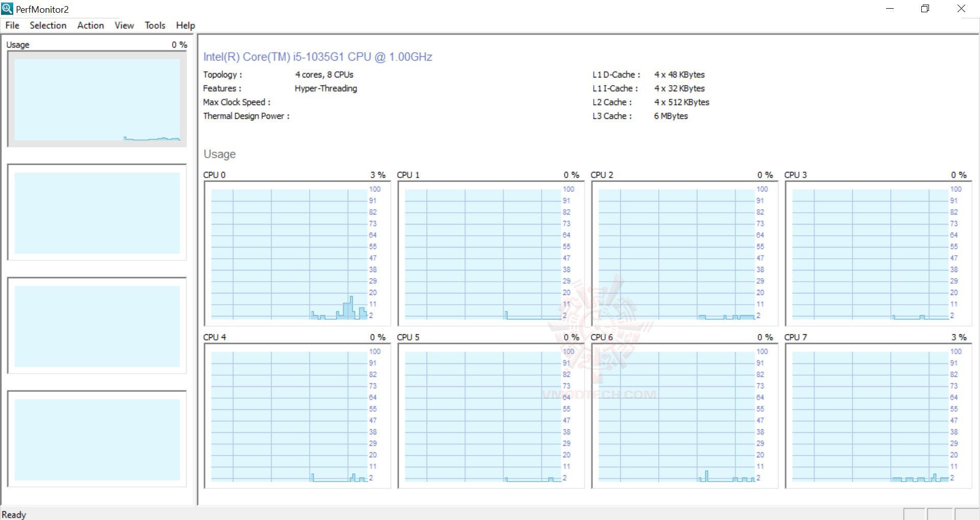The image size is (980, 520).
Task: Click the "Usage" label in the left sidebar
Action: pos(18,45)
